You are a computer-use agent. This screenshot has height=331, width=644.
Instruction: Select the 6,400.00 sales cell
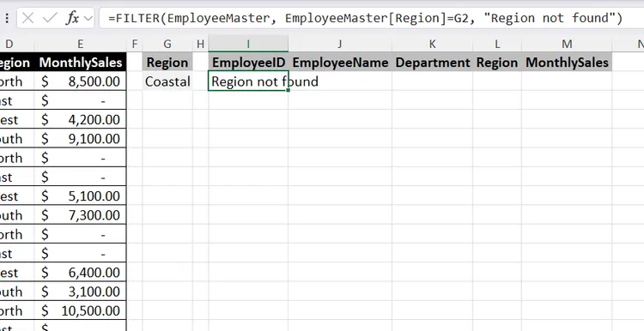point(81,273)
